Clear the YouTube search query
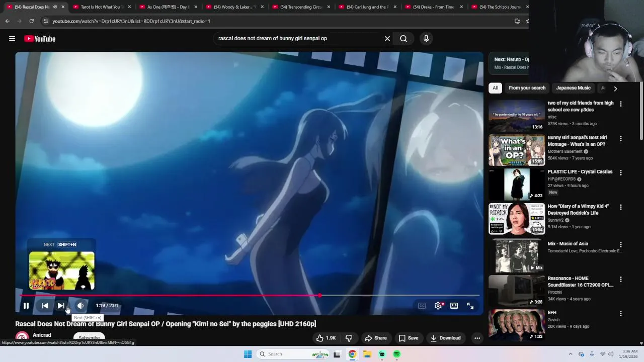Viewport: 644px width, 362px height. click(387, 39)
